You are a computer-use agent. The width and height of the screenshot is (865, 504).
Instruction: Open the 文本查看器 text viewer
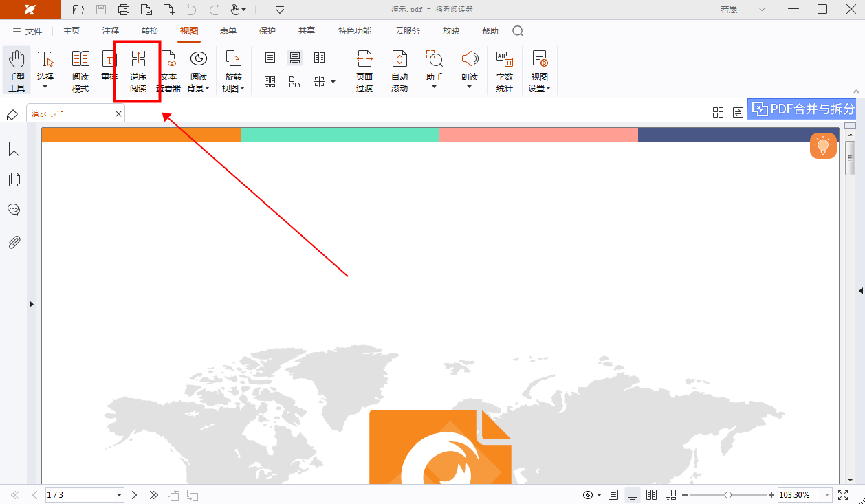pyautogui.click(x=168, y=71)
